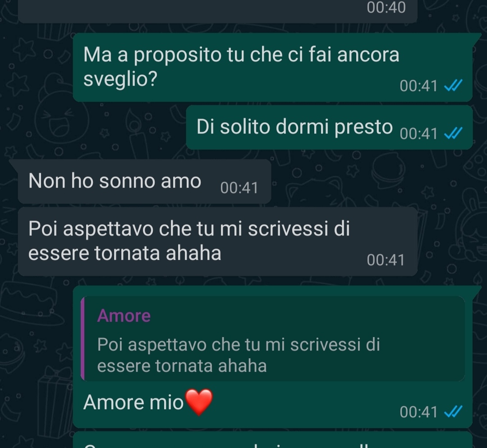Click the blue read ticks on "sveglio?" message
The height and width of the screenshot is (448, 487).
point(453,85)
